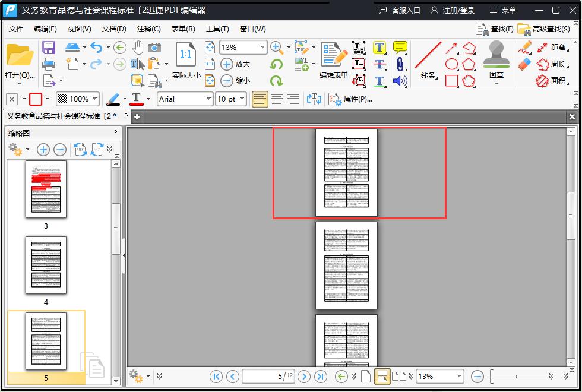
Task: Click the 注册/登录 login link
Action: pyautogui.click(x=453, y=10)
